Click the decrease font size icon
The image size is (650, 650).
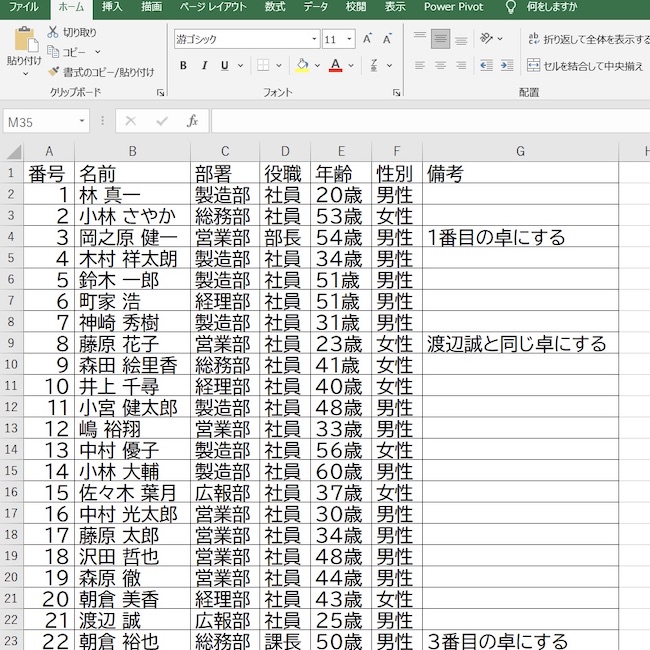388,39
